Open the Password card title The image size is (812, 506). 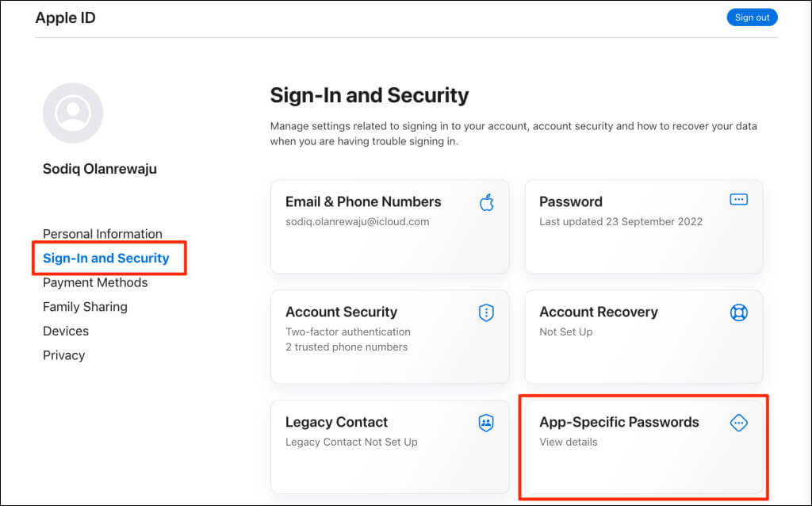(571, 201)
